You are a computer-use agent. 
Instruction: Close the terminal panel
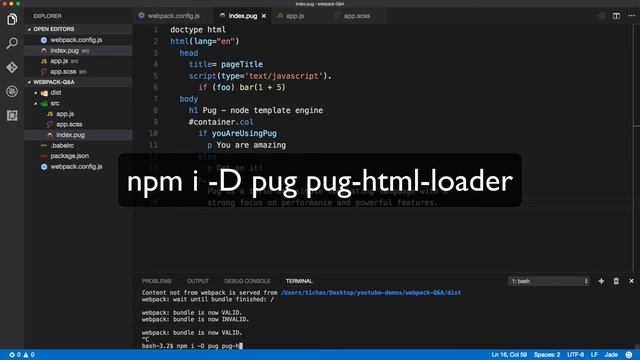pyautogui.click(x=631, y=281)
